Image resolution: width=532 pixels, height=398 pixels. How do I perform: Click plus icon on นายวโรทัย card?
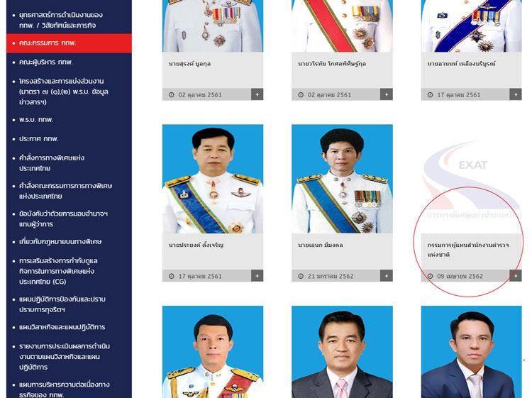(386, 94)
